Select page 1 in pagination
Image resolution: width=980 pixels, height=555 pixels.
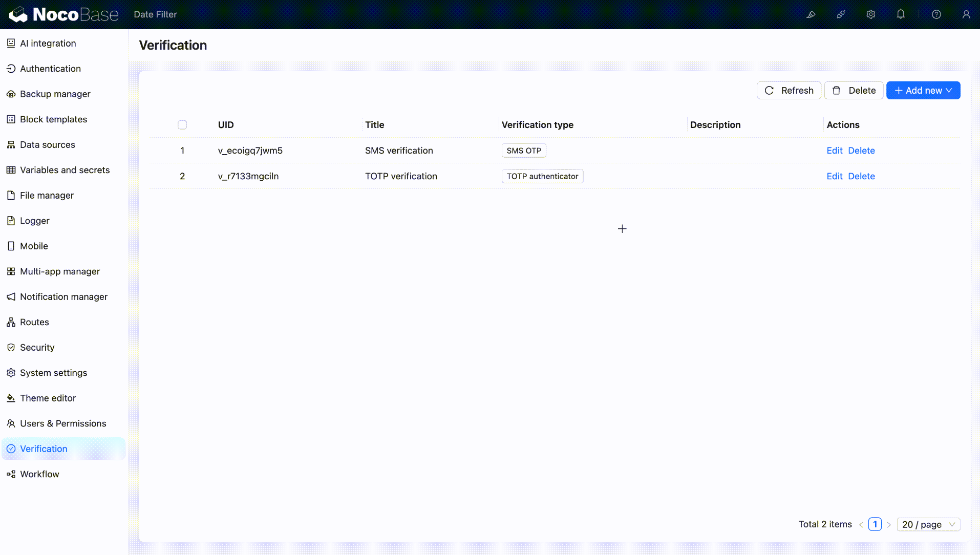click(x=876, y=524)
